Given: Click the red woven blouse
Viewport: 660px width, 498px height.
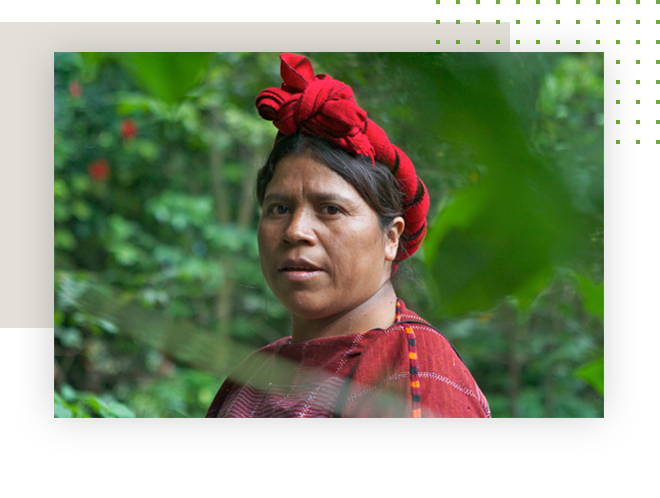Looking at the screenshot, I should pos(349,370).
